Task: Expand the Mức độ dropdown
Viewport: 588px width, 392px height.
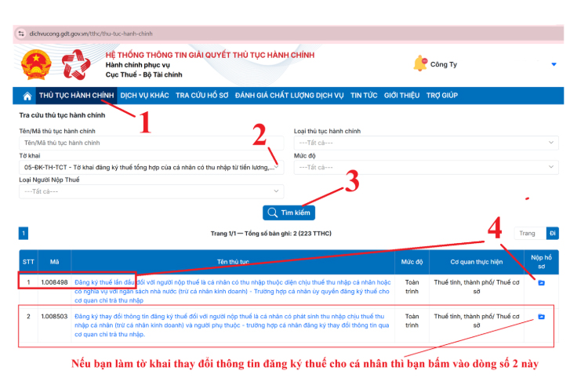Action: click(x=426, y=167)
